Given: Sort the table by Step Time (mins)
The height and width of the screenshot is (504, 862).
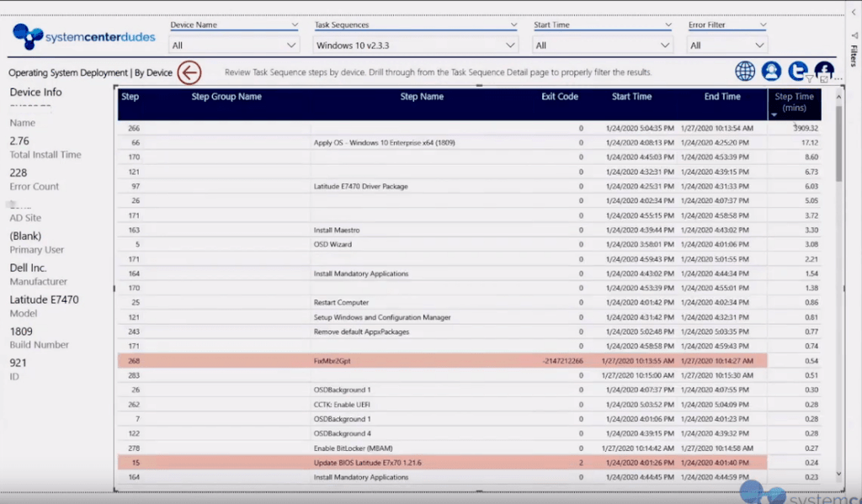Looking at the screenshot, I should pos(793,102).
